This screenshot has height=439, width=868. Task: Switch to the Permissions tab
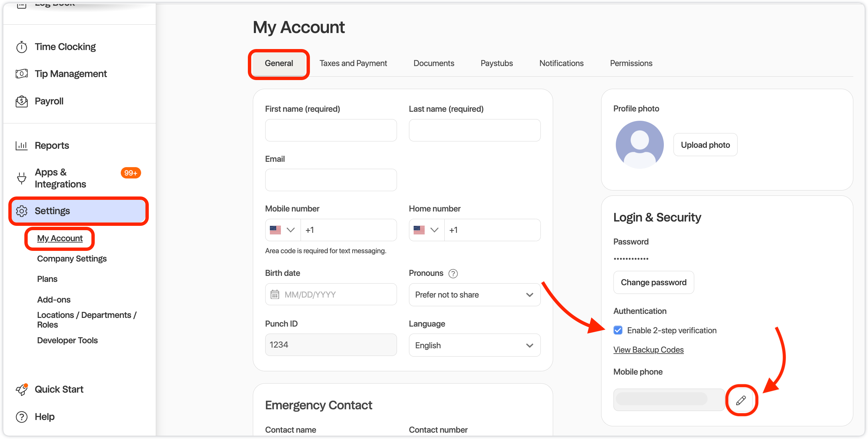(631, 63)
